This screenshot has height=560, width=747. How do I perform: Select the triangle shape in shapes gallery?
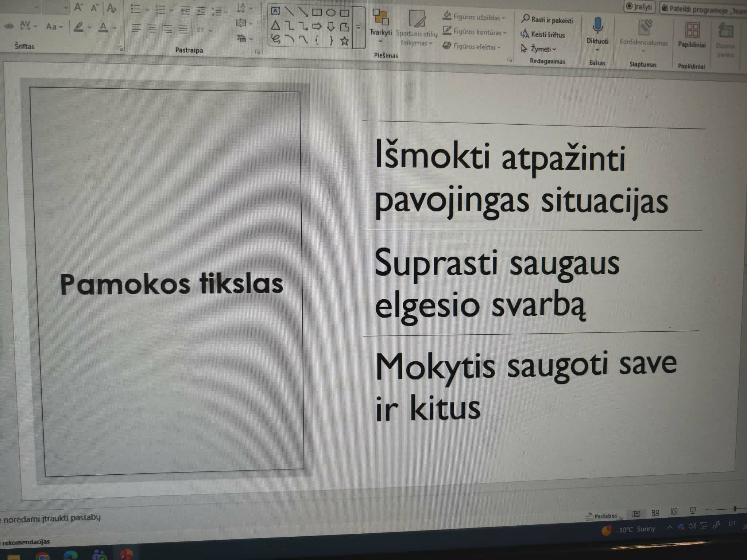276,26
